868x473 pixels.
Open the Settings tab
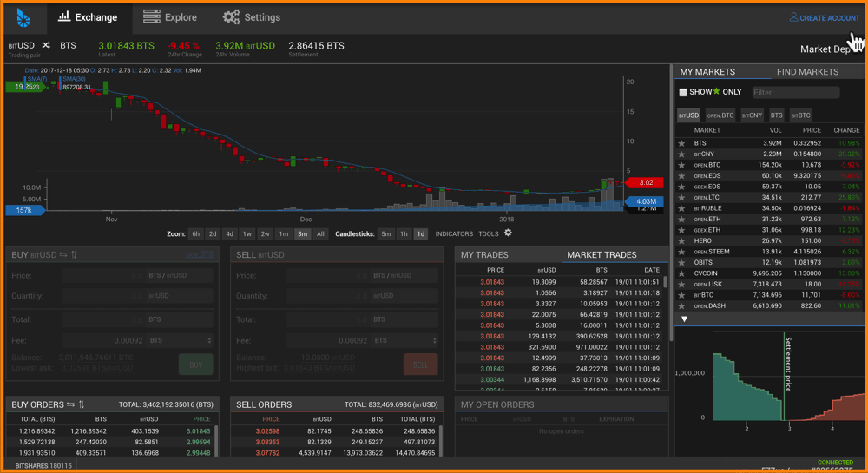click(252, 17)
